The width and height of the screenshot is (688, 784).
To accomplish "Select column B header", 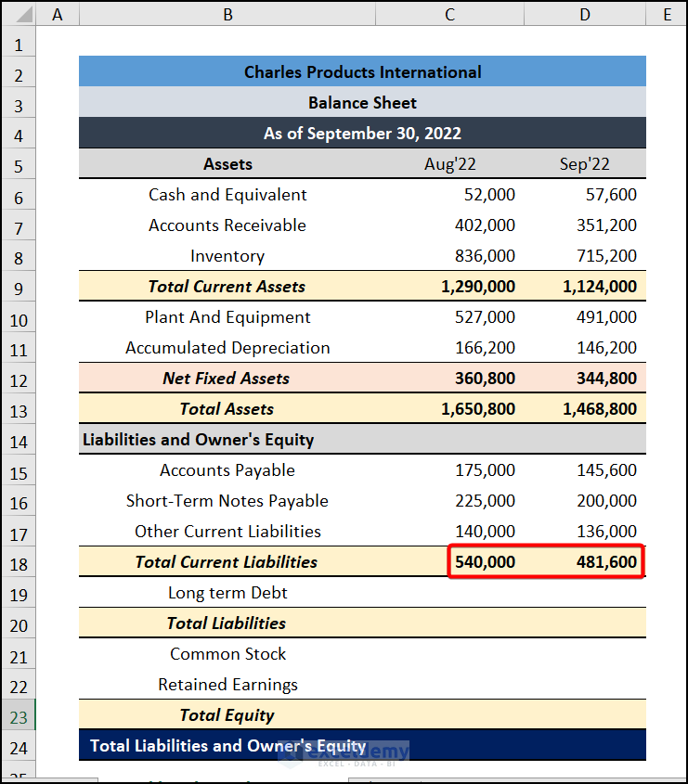I will click(x=227, y=14).
